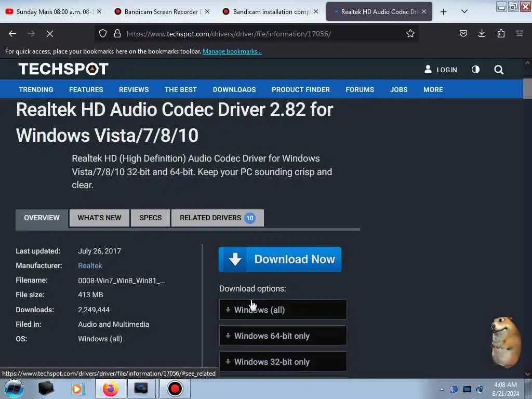The width and height of the screenshot is (532, 399).
Task: Stop page loading with the X button
Action: click(x=49, y=34)
